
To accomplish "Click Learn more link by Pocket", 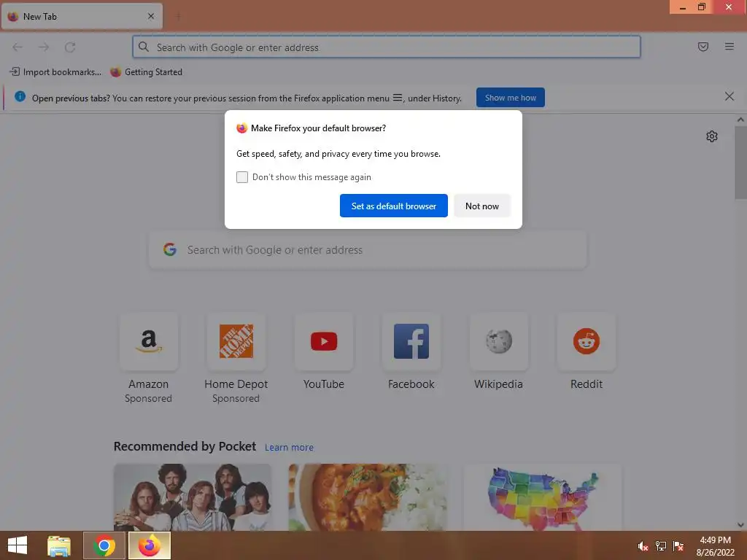I will click(289, 448).
